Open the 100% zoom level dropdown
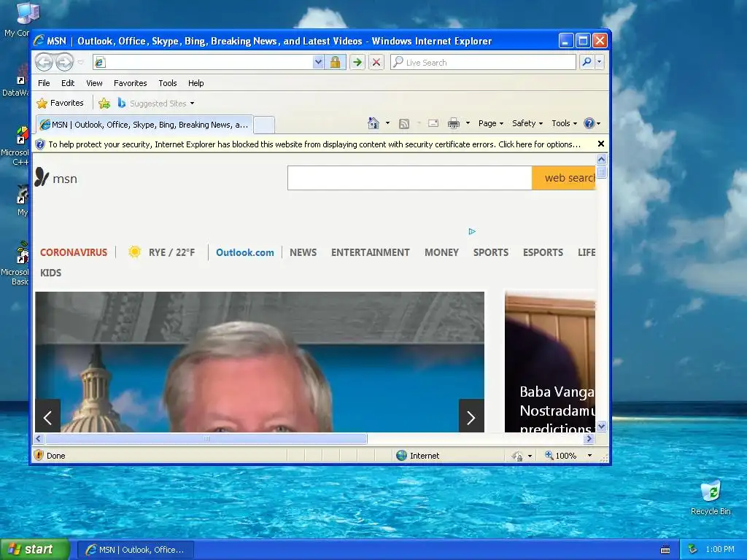747x560 pixels. (x=589, y=455)
